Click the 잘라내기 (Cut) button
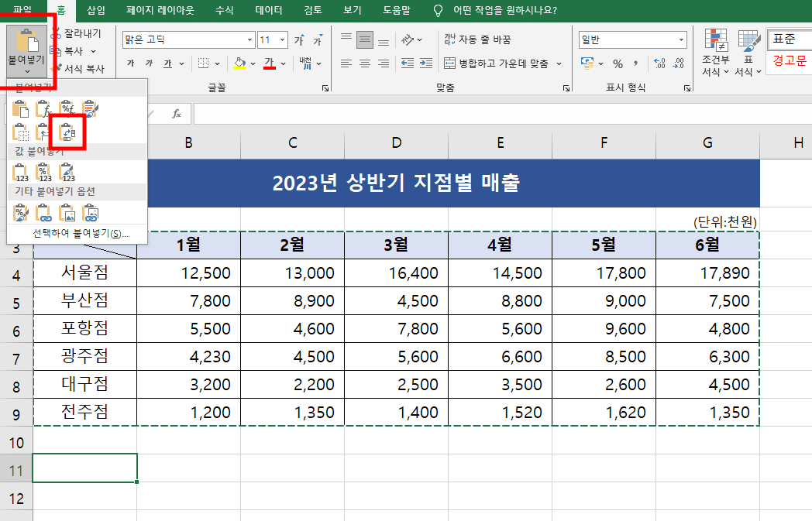 [76, 33]
